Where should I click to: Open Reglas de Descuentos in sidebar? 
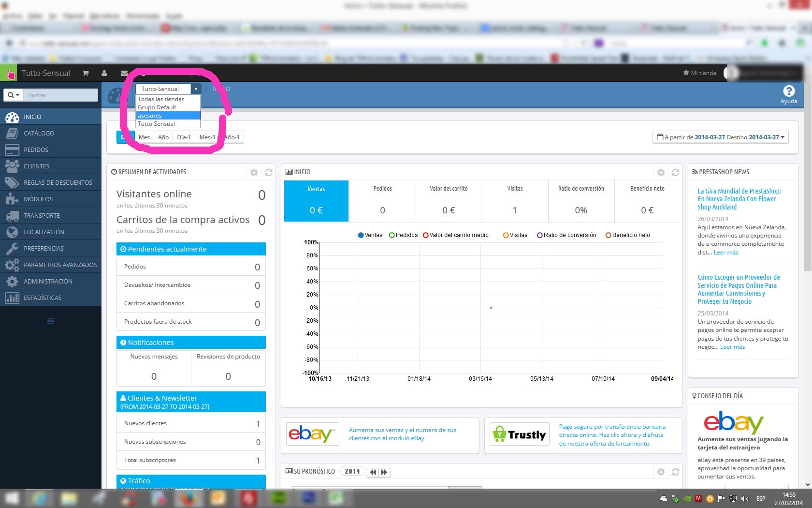51,182
